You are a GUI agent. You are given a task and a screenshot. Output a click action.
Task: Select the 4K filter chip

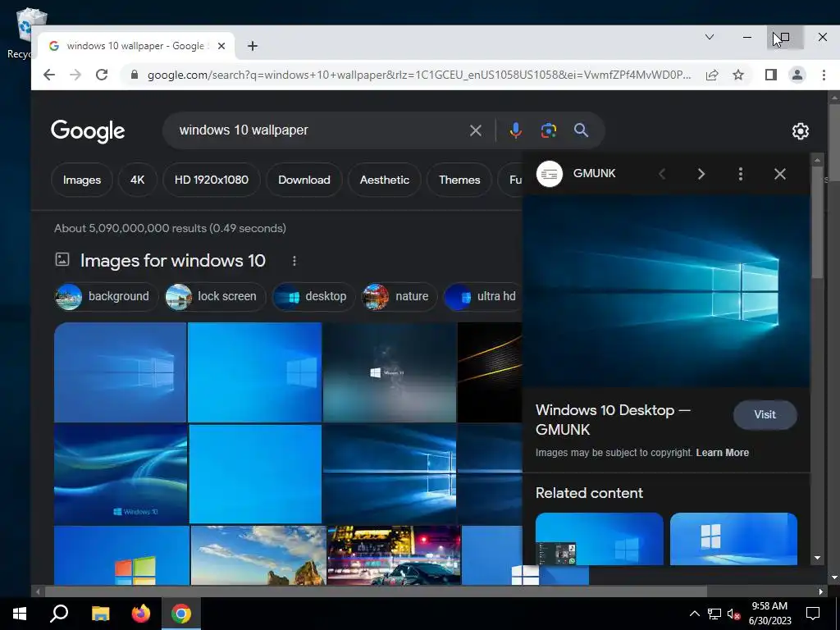(x=137, y=180)
